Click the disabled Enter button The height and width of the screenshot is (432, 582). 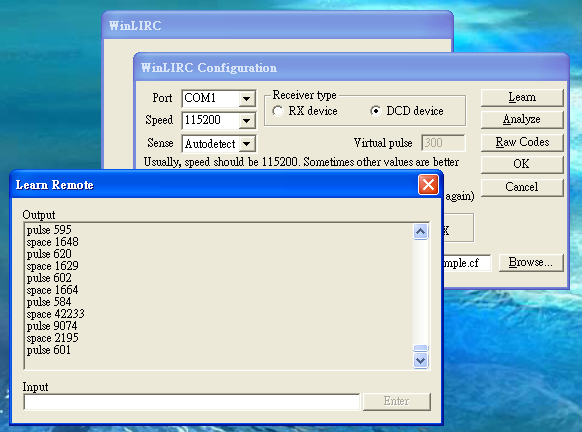point(396,401)
